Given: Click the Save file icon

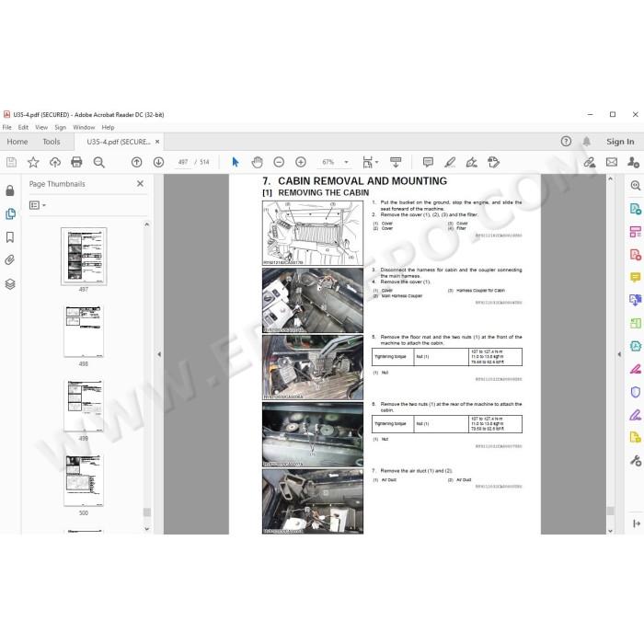Looking at the screenshot, I should click(11, 162).
